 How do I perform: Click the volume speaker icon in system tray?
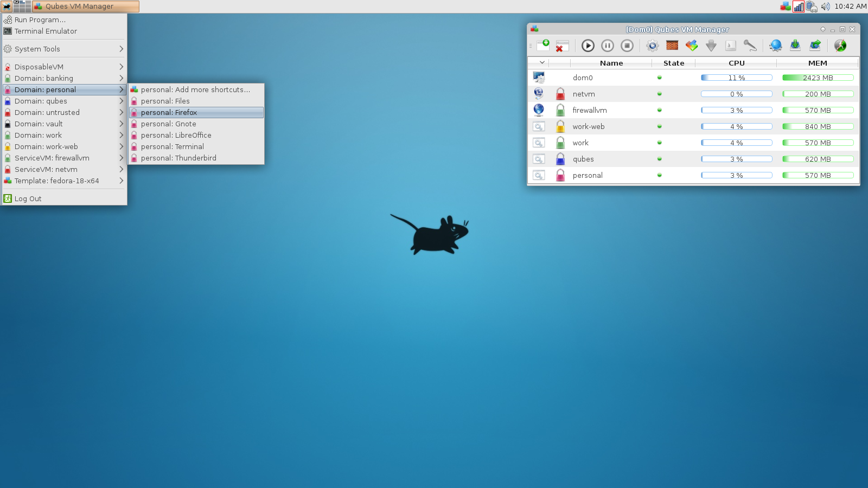pos(825,7)
